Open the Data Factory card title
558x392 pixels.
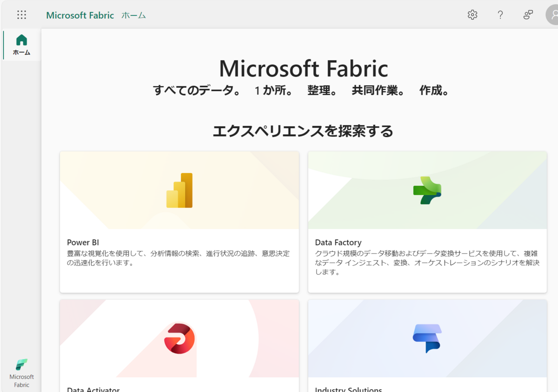(338, 242)
